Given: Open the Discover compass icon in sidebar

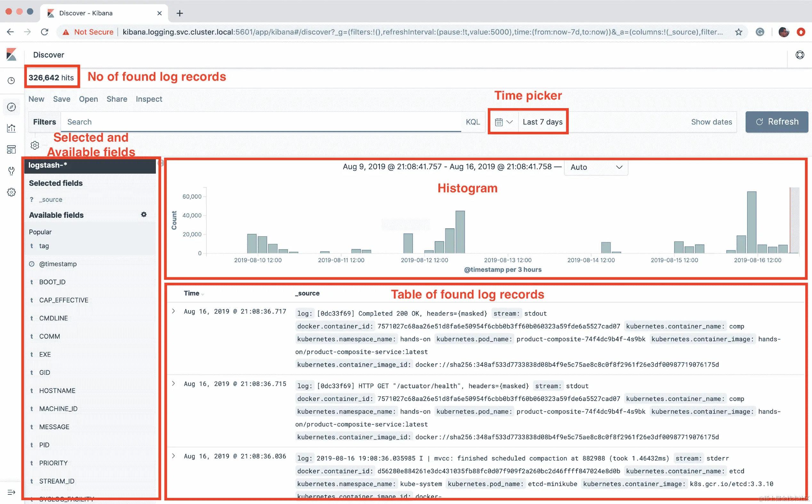Looking at the screenshot, I should [11, 107].
